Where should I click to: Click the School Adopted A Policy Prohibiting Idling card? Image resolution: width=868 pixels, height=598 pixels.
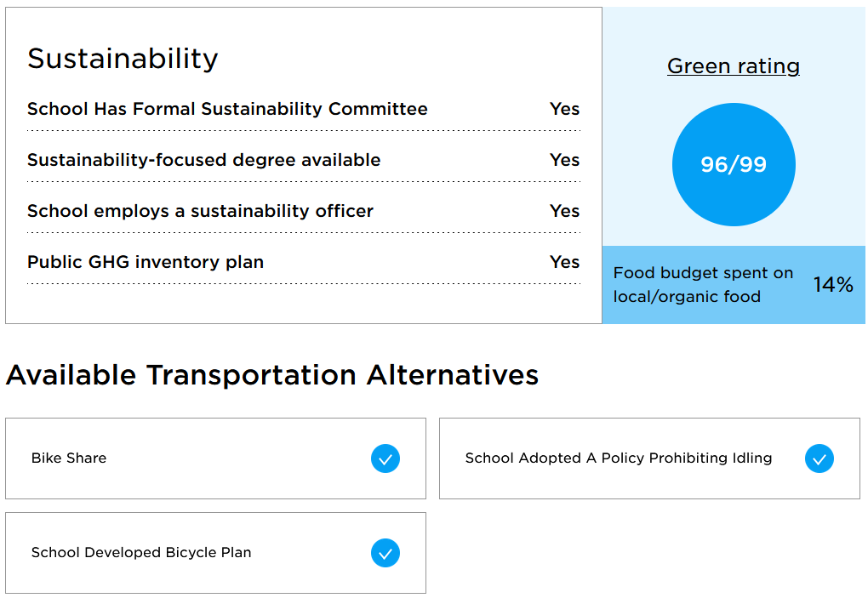pyautogui.click(x=649, y=458)
